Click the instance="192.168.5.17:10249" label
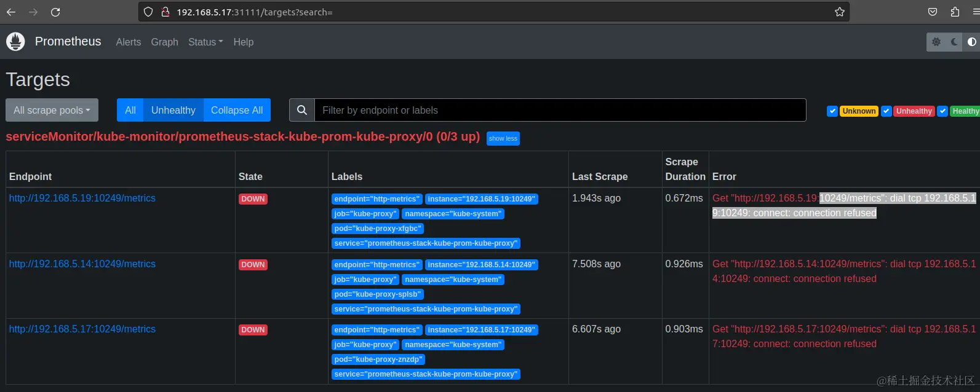 click(x=482, y=330)
